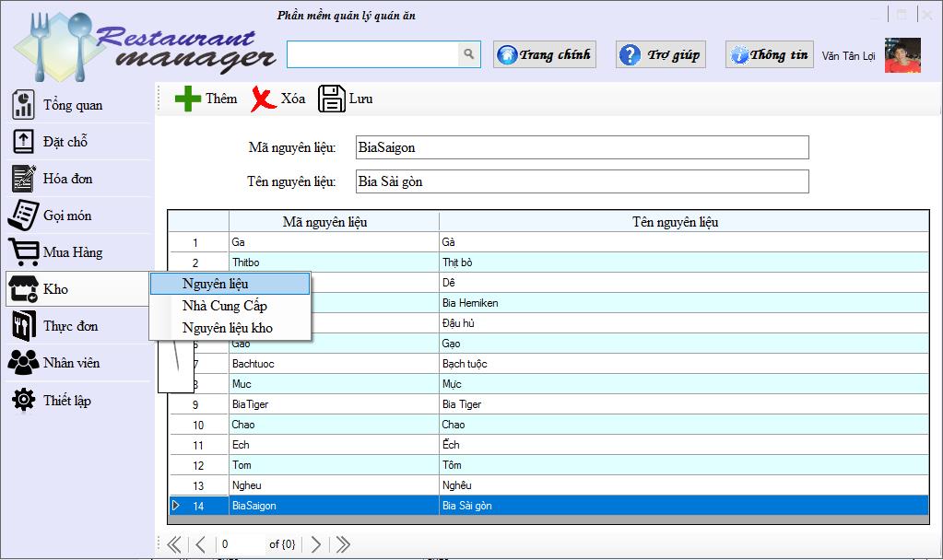Click the Mã nguyên liệu column header

click(x=334, y=222)
